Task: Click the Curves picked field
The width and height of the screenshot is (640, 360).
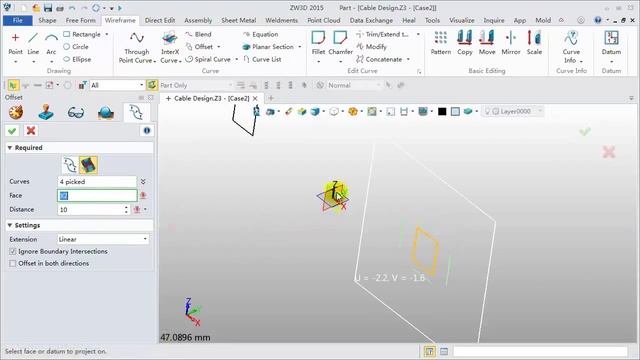Action: click(x=97, y=182)
